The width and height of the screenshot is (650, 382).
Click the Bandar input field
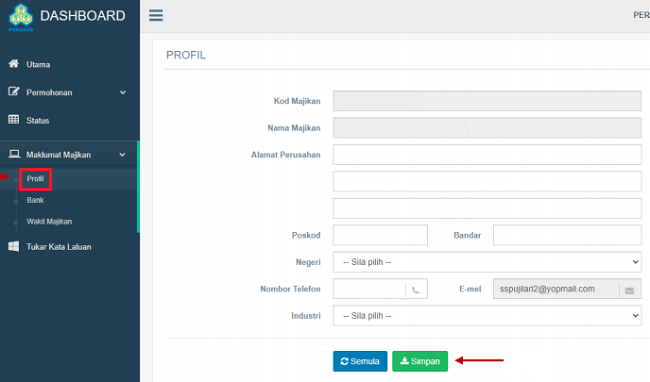coord(567,235)
